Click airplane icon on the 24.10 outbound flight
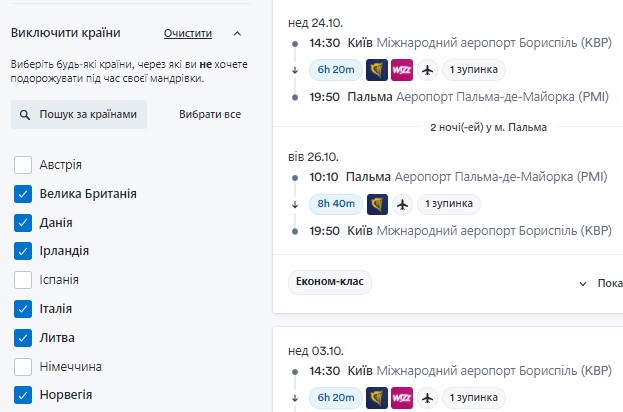Screen dimensions: 623x412 click(428, 70)
